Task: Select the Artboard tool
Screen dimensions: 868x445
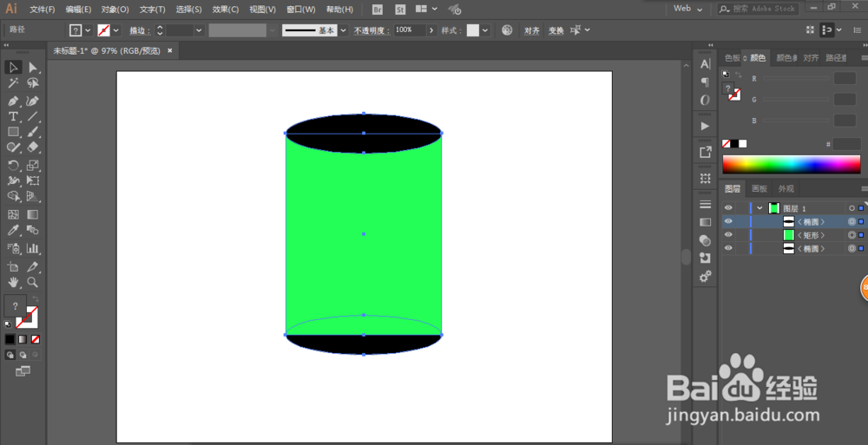Action: (x=13, y=267)
